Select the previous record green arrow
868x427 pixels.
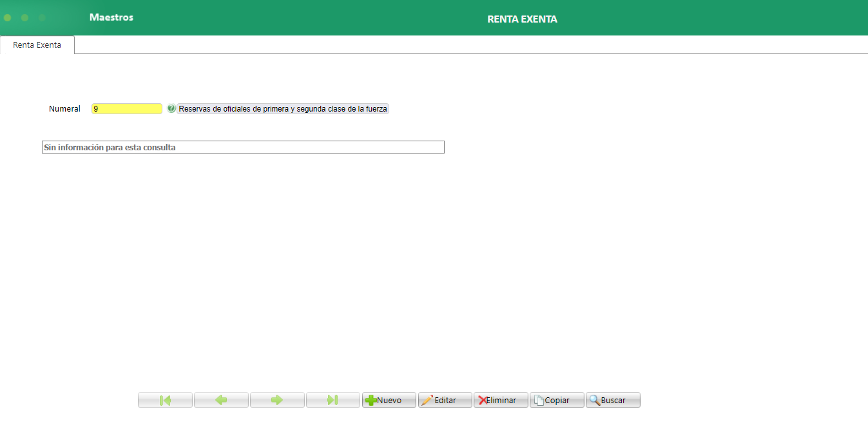pos(221,400)
